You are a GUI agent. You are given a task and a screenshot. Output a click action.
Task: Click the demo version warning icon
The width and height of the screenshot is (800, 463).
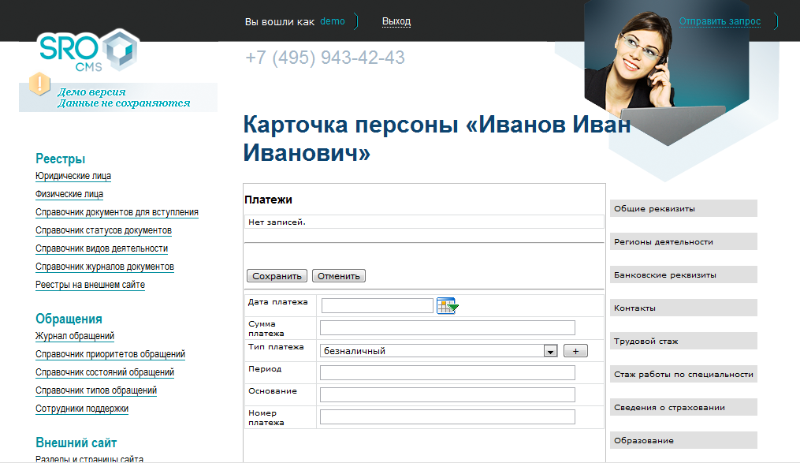coord(40,84)
